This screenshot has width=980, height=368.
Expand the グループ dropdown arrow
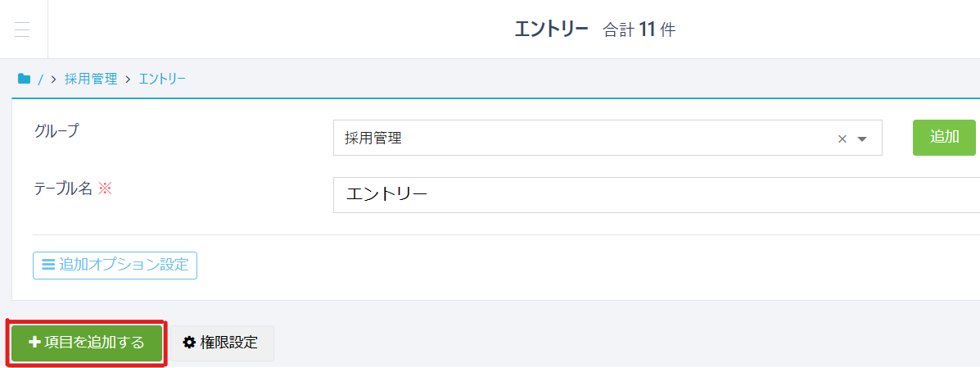tap(861, 139)
